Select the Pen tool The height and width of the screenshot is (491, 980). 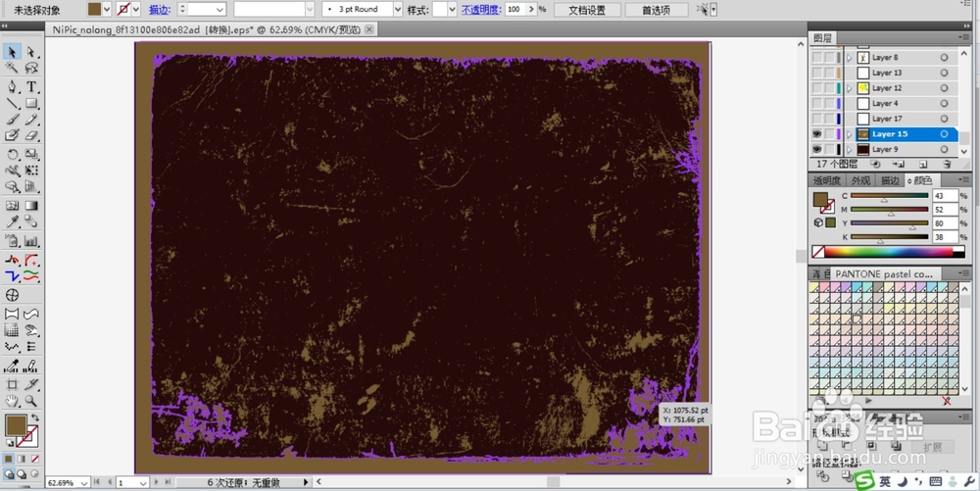pos(12,86)
